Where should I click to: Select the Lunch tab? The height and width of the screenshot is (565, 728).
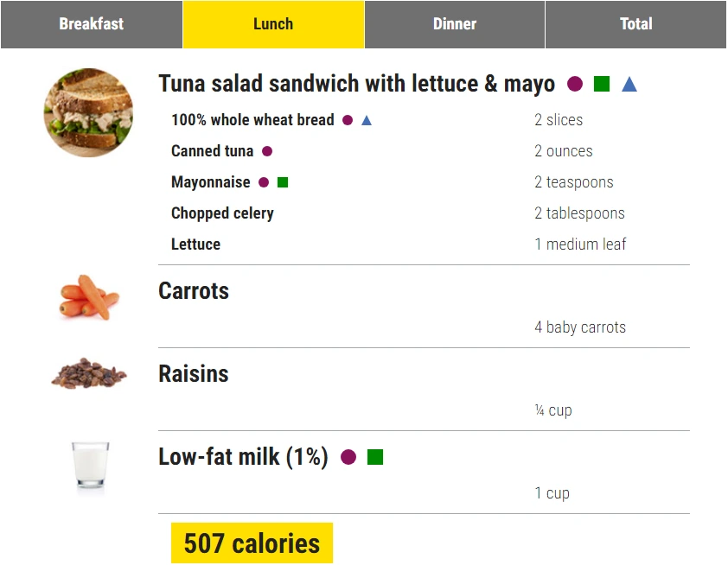tap(273, 24)
